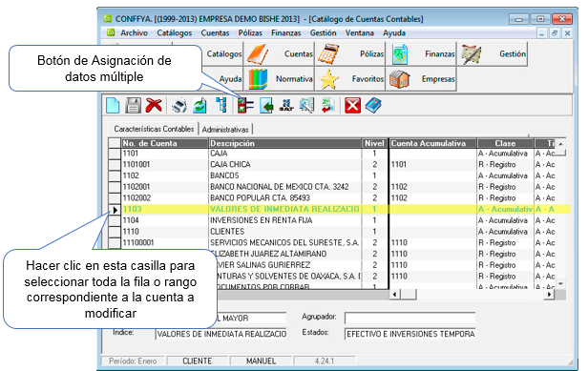Click grid vertical scrollbar up arrow
588x371 pixels.
click(x=560, y=144)
